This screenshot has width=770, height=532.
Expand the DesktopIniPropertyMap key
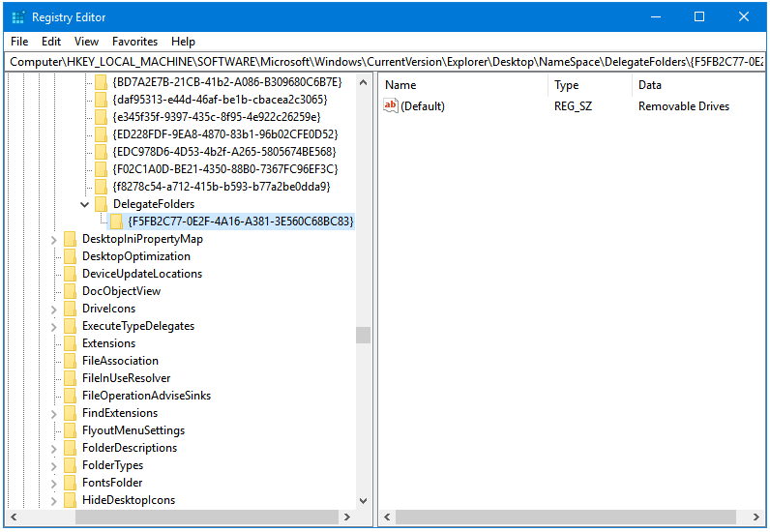[54, 240]
